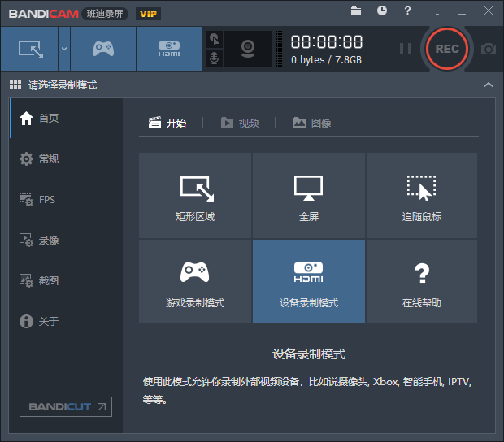This screenshot has height=442, width=504.
Task: Collapse the recording mode panel
Action: tap(489, 84)
